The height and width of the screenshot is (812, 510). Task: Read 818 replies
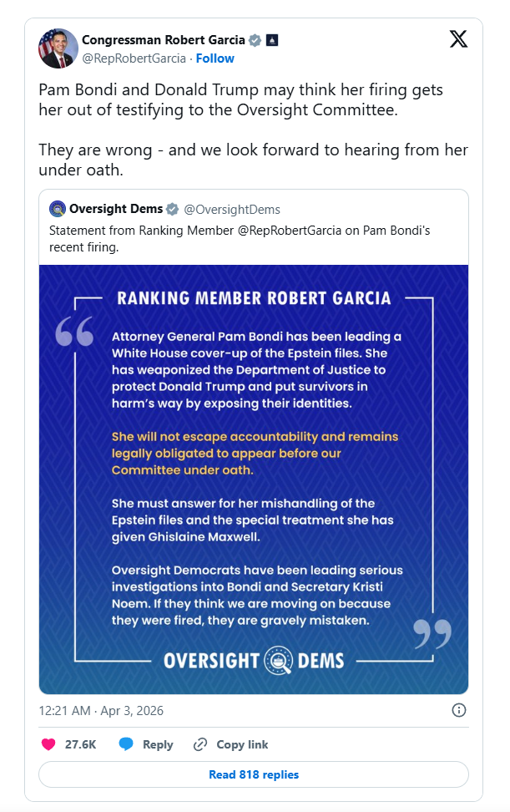tap(254, 774)
